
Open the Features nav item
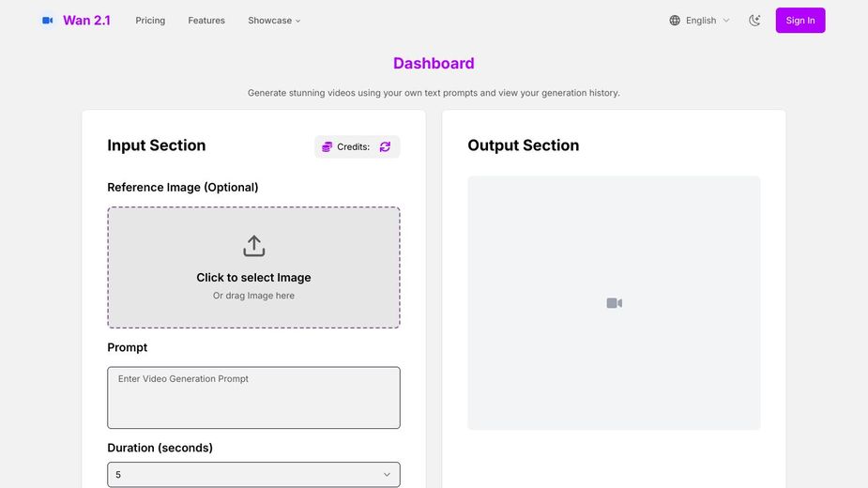click(x=206, y=21)
